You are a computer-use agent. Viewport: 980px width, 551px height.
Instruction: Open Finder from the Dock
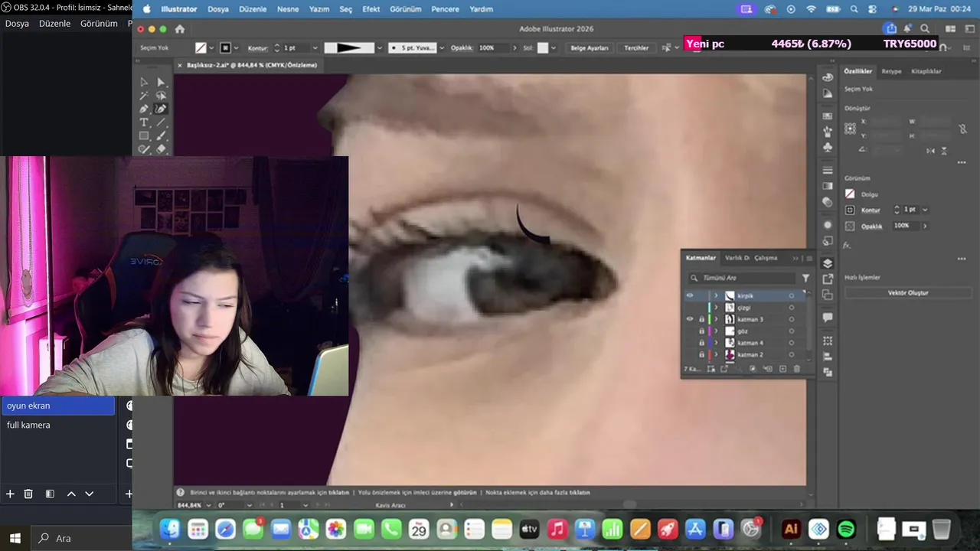click(170, 529)
